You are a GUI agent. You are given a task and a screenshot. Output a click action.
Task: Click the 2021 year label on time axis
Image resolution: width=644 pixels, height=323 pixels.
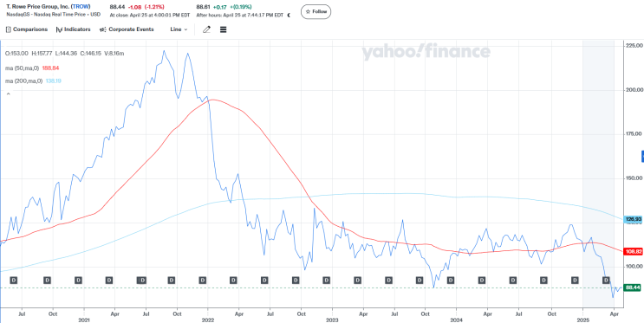click(84, 320)
